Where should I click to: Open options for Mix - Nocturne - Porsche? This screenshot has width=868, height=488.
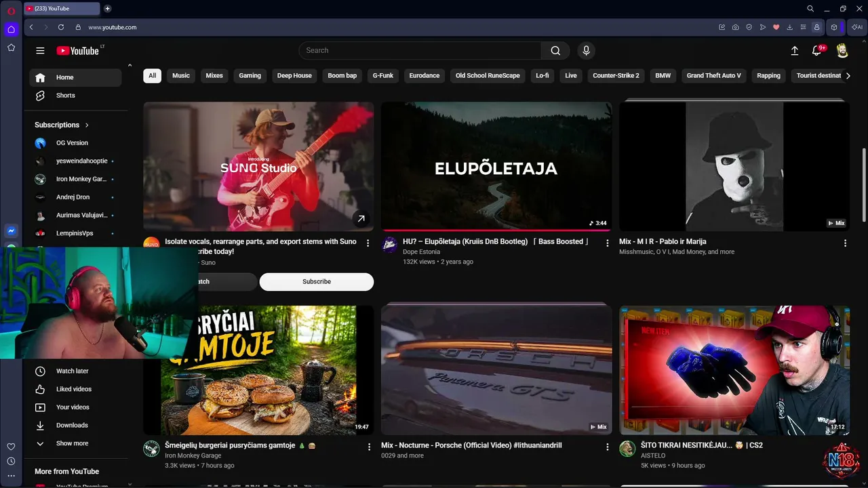coord(607,447)
